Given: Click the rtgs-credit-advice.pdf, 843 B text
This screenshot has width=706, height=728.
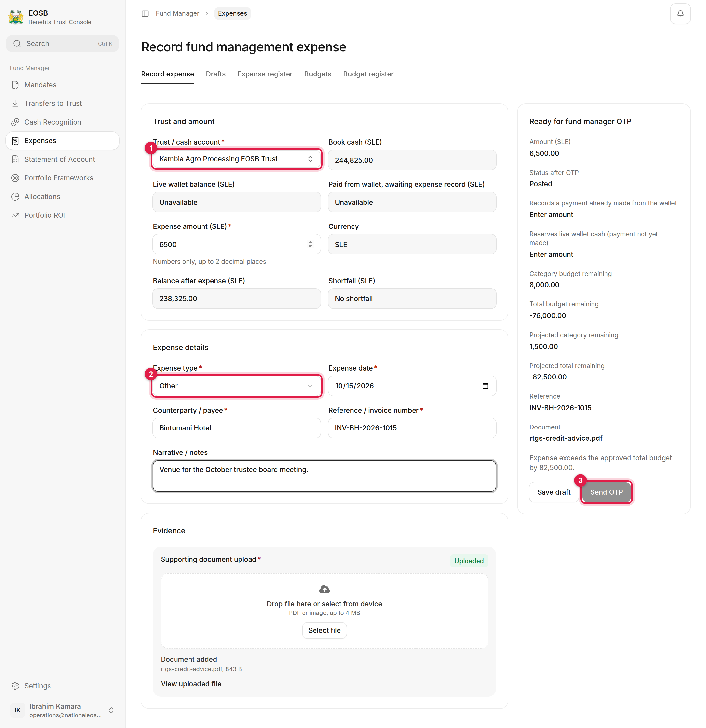Looking at the screenshot, I should [201, 669].
